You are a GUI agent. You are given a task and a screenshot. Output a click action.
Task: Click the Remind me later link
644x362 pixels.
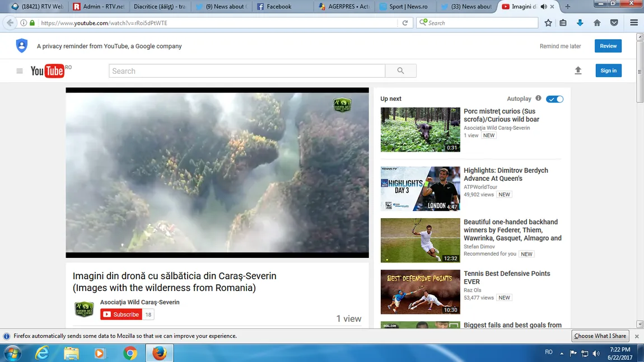pos(560,46)
